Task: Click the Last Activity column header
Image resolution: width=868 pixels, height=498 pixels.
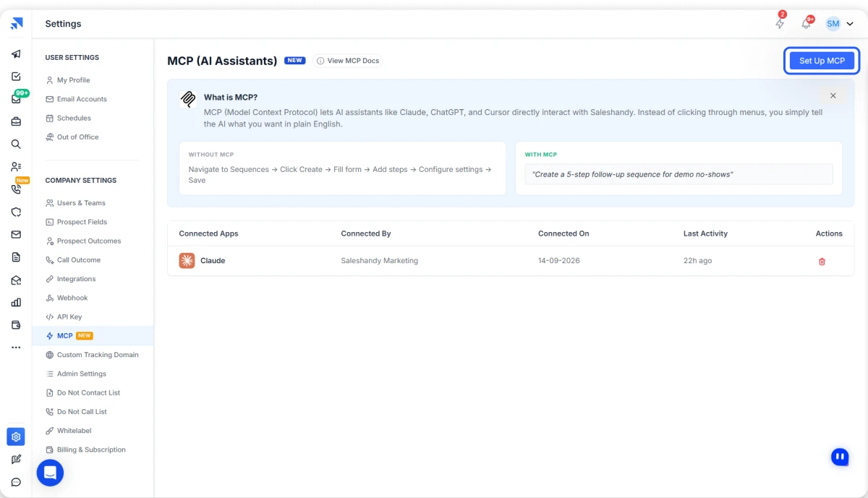Action: (x=705, y=233)
